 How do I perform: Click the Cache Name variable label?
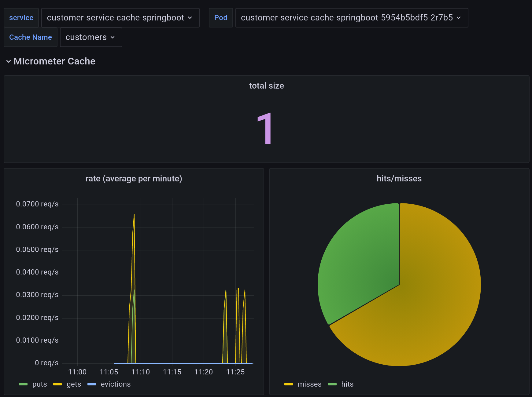pyautogui.click(x=31, y=37)
